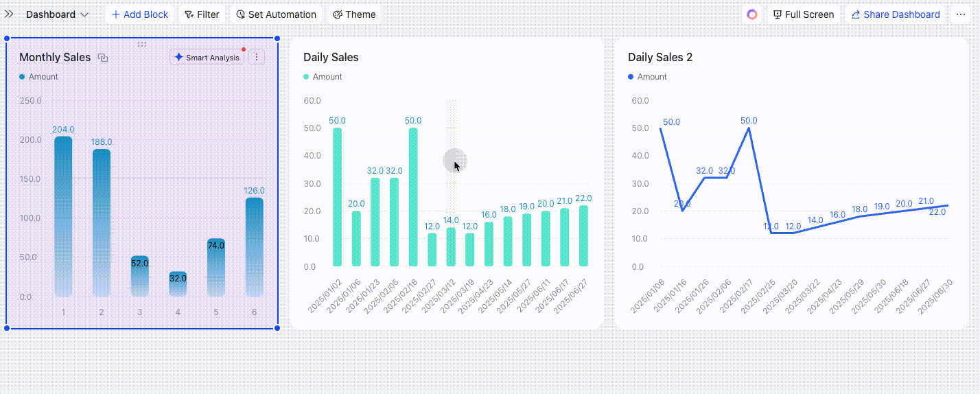
Task: Click Share Dashboard button
Action: point(896,14)
